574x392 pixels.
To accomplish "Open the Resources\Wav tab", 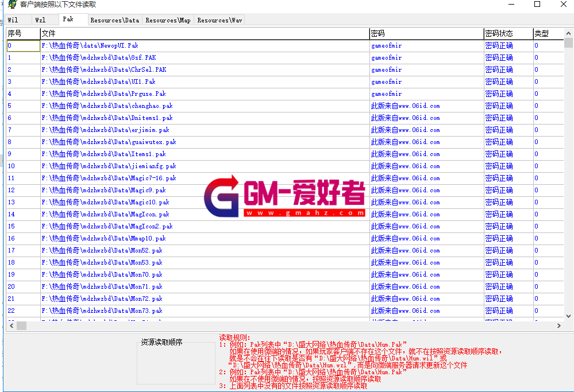I will 219,20.
